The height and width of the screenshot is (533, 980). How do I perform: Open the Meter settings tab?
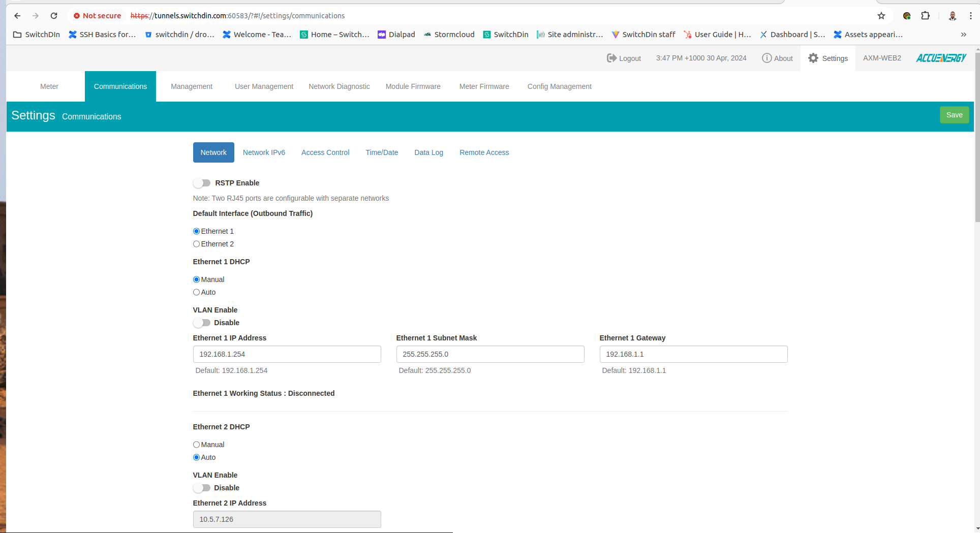[49, 86]
